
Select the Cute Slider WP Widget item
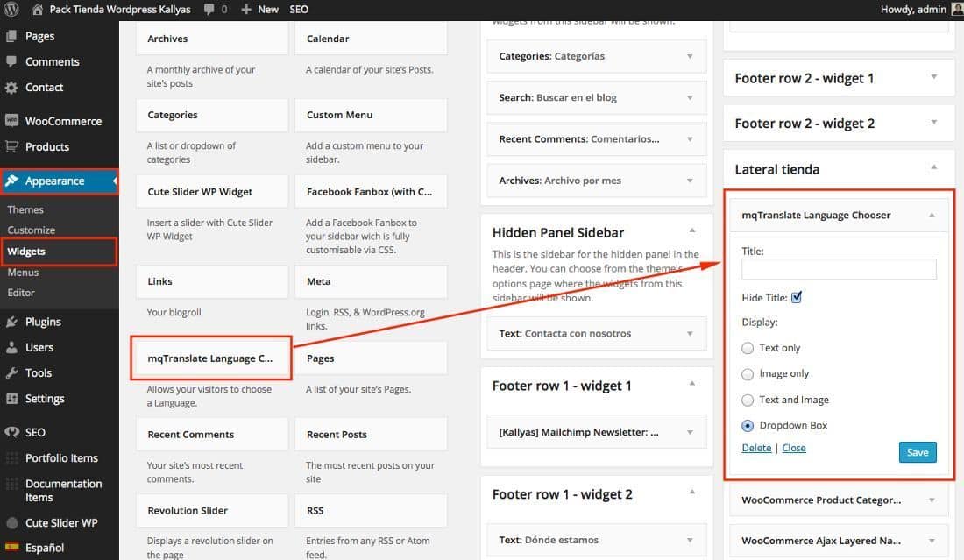211,192
